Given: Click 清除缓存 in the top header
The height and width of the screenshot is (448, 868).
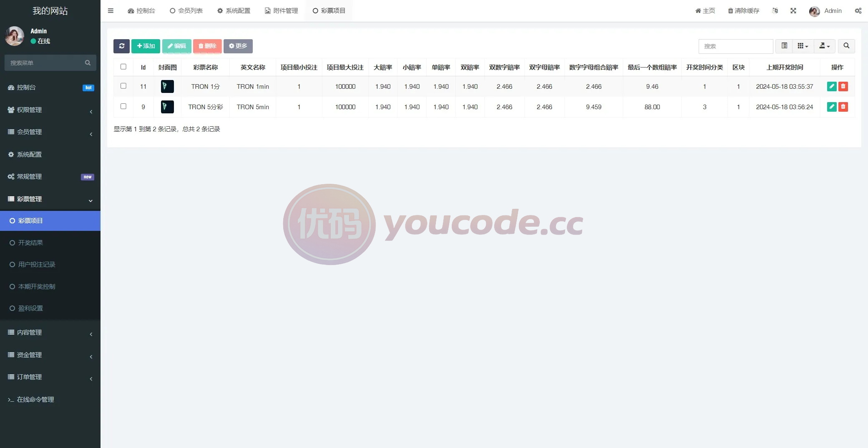Looking at the screenshot, I should 744,11.
